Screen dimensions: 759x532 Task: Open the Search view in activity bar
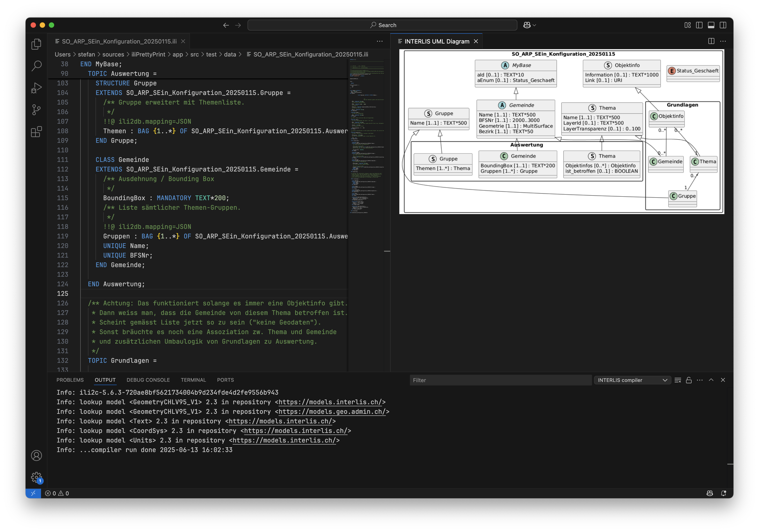point(36,66)
